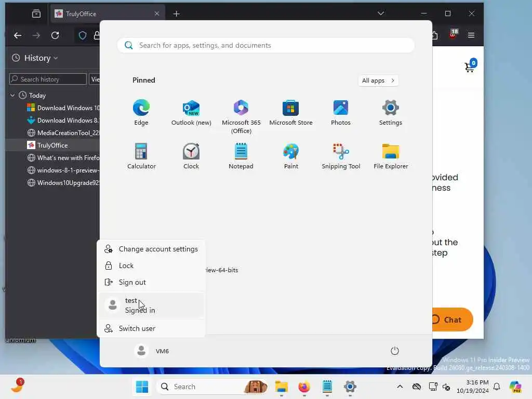This screenshot has height=399, width=532.
Task: Open the All apps list
Action: (378, 81)
